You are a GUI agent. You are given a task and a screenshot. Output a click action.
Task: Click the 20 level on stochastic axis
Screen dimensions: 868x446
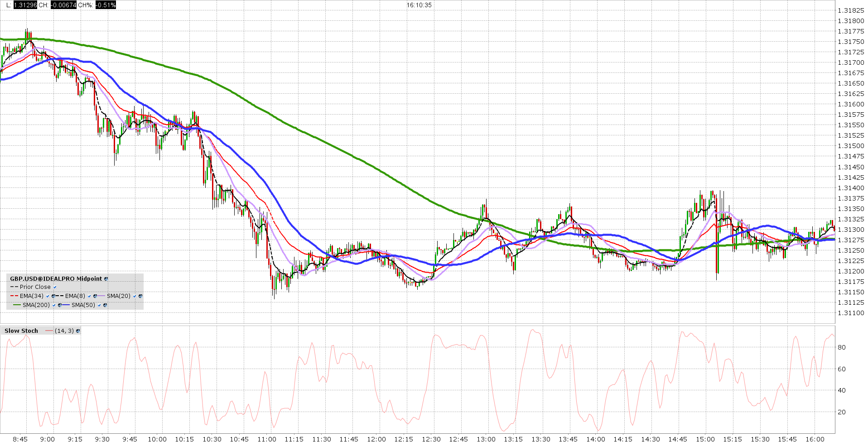[x=842, y=412]
